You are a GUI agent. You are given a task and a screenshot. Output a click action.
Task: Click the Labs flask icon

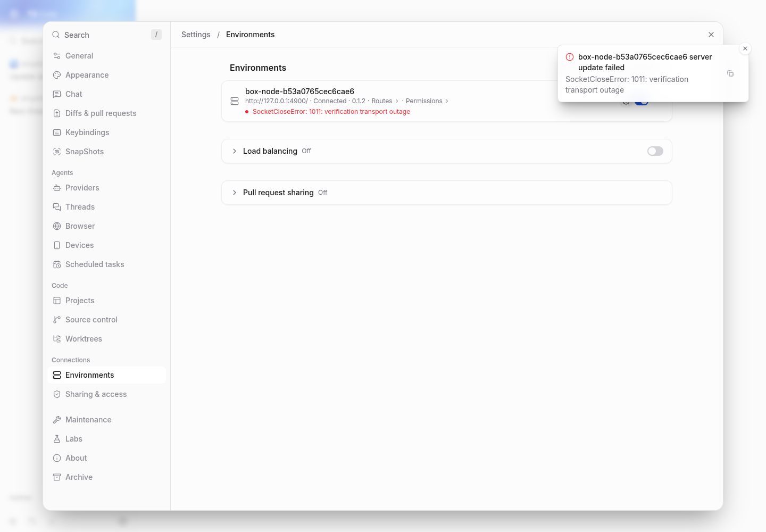[x=57, y=439]
